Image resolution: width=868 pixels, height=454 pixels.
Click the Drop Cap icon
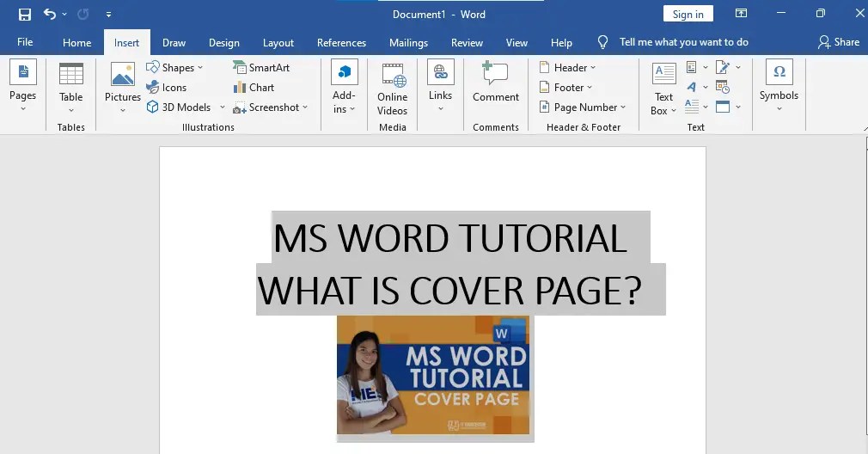[x=692, y=107]
